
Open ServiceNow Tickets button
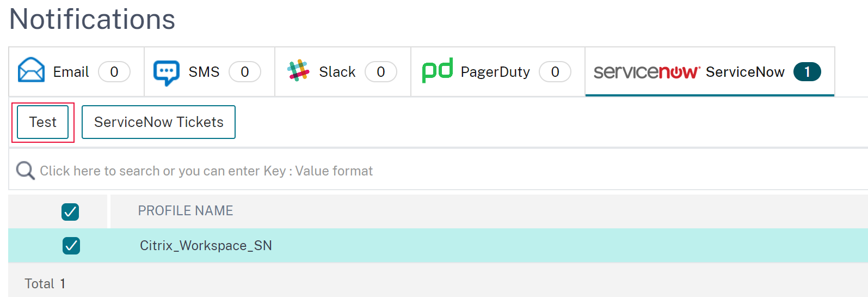(x=158, y=122)
